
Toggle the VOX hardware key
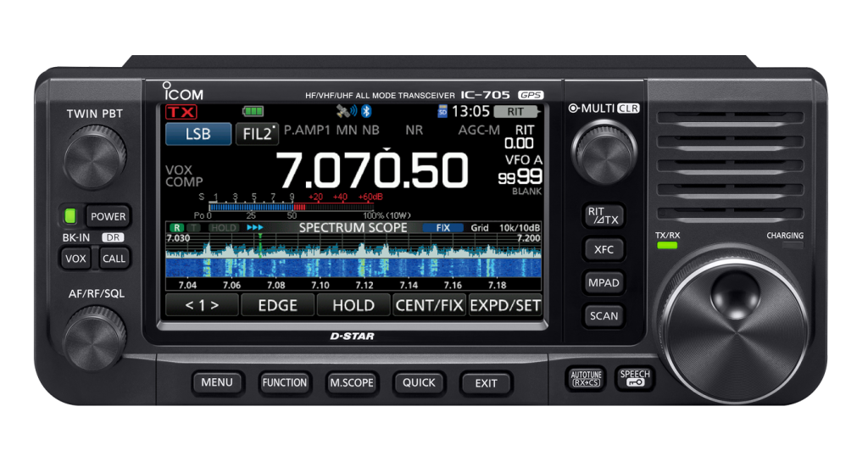[75, 259]
